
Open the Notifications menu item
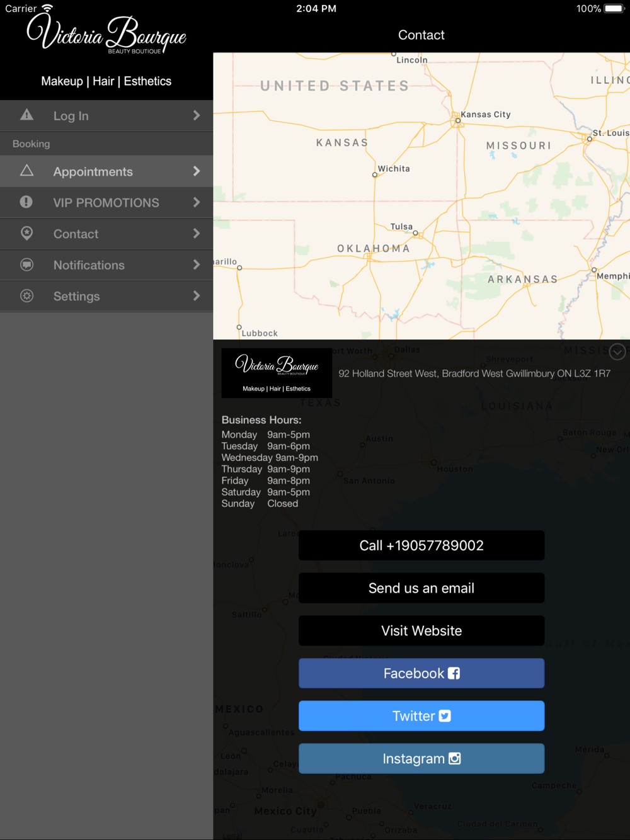[x=106, y=264]
